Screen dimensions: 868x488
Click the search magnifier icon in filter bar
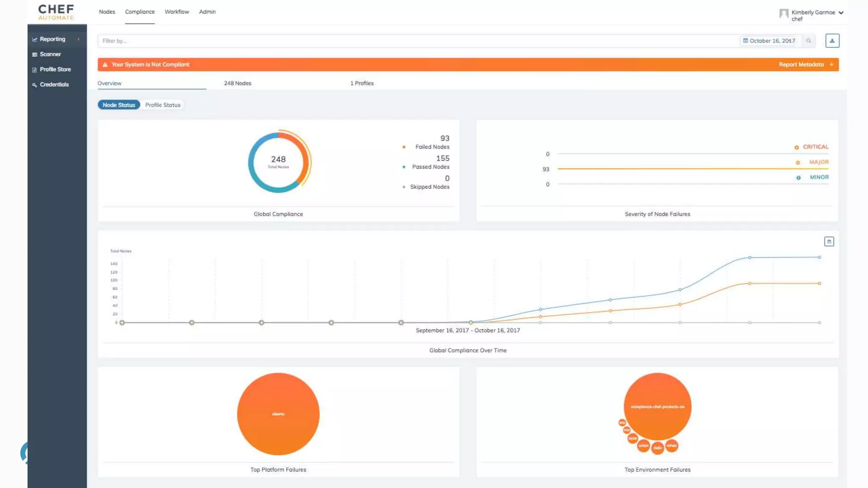click(x=808, y=41)
